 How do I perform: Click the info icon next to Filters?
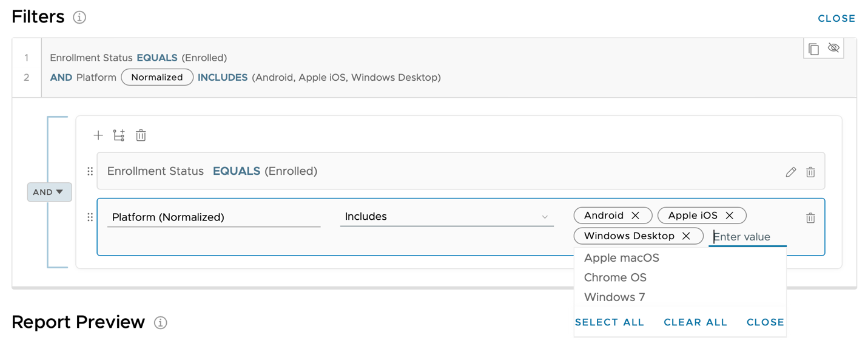79,18
